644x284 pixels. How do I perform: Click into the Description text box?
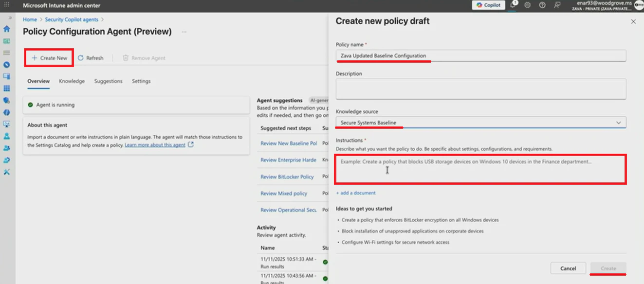click(481, 89)
